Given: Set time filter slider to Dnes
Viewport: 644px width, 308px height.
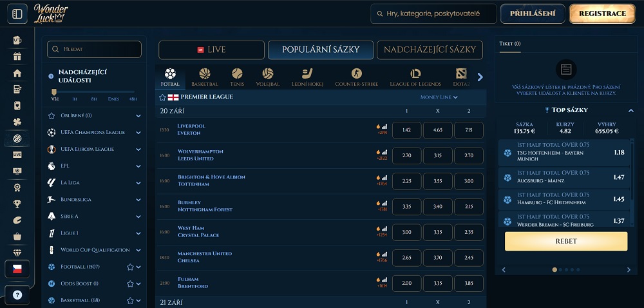Looking at the screenshot, I should [x=114, y=99].
